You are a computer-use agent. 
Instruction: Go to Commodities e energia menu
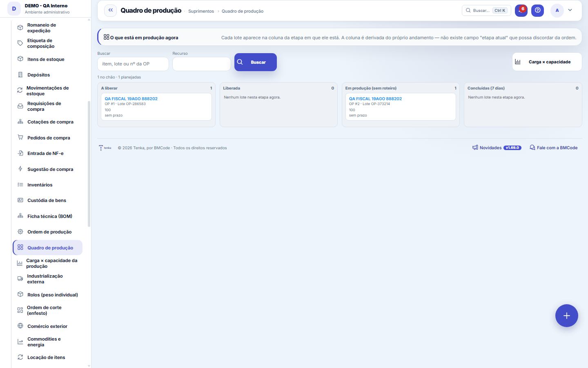pyautogui.click(x=47, y=342)
